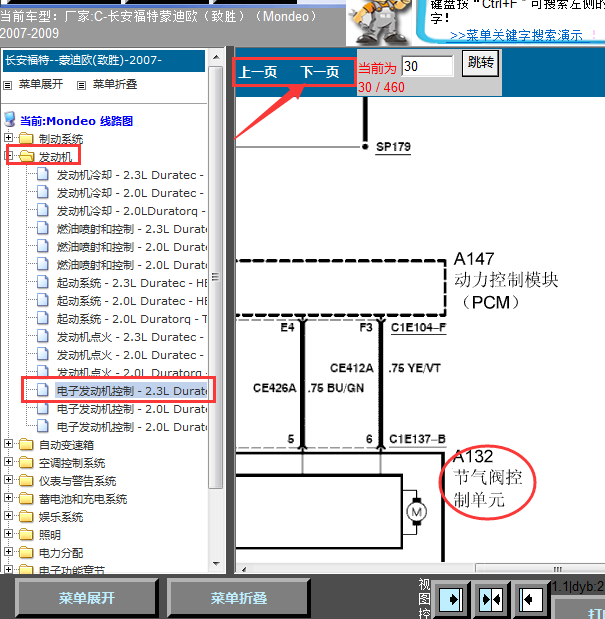Click the page number input field
The width and height of the screenshot is (605, 619).
point(427,66)
